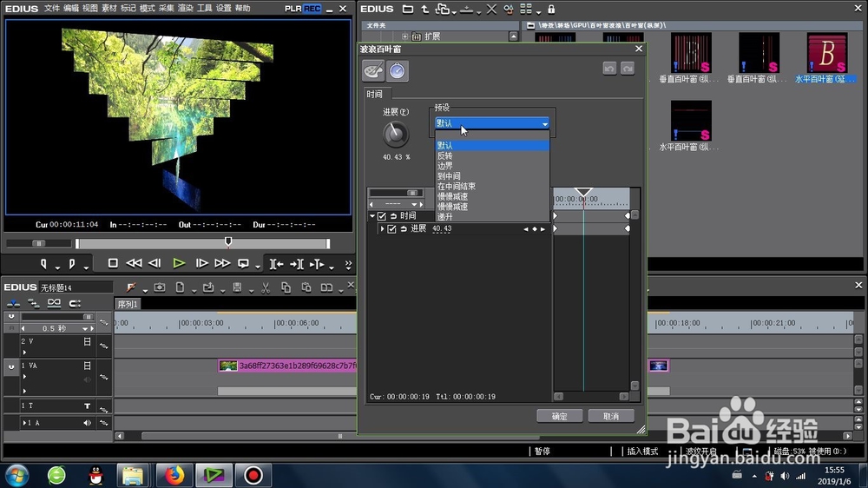The image size is (868, 488).
Task: Save the project with floppy icon
Action: point(237,287)
